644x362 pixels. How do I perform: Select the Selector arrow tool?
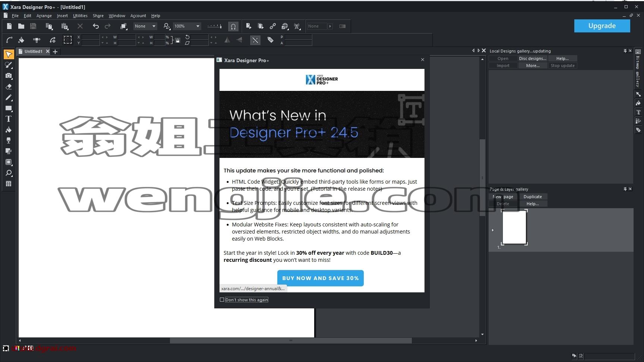tap(9, 54)
